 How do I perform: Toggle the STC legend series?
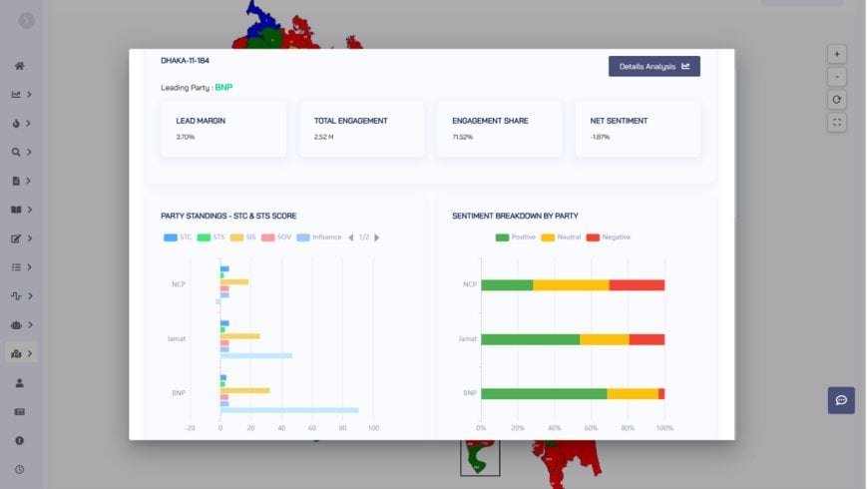[179, 238]
